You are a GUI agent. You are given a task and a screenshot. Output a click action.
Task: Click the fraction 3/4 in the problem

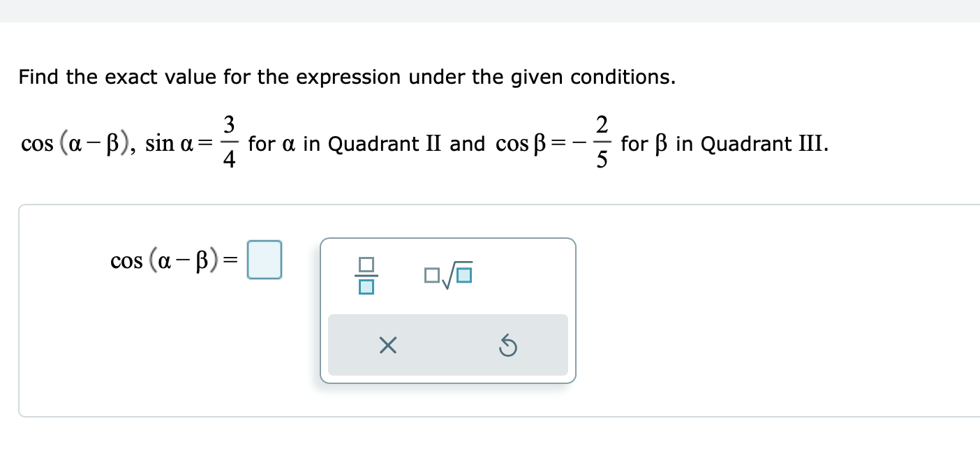point(228,144)
